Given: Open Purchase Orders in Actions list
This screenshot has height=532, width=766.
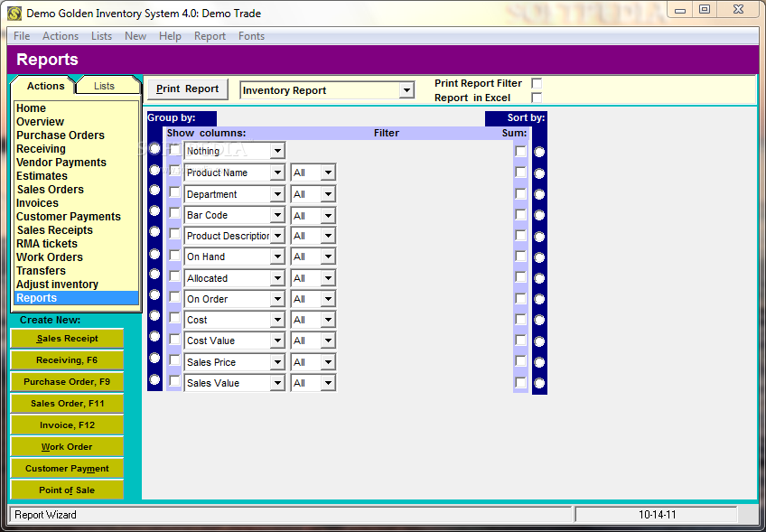Looking at the screenshot, I should [76, 135].
